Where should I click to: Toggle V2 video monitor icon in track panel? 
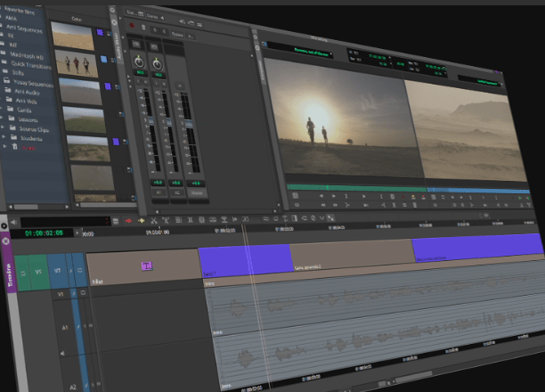point(80,270)
